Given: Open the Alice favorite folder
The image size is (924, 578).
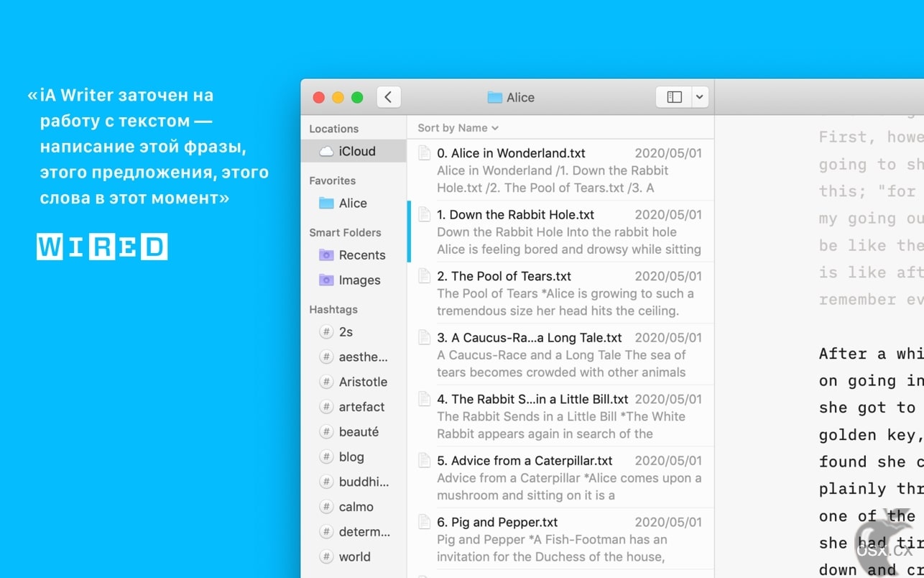Looking at the screenshot, I should click(354, 203).
